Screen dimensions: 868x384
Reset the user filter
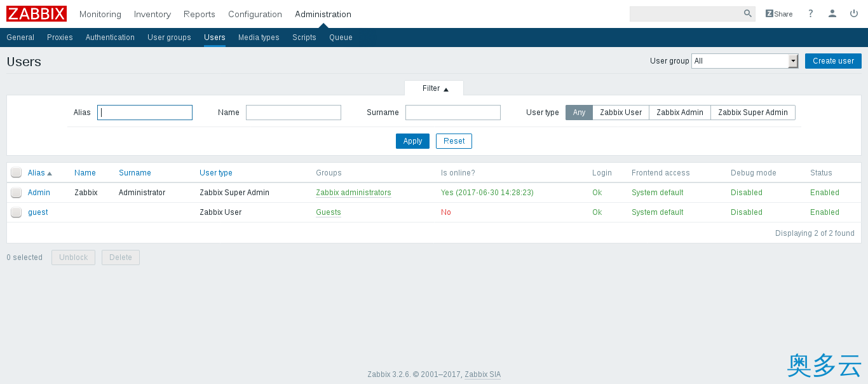(x=454, y=141)
